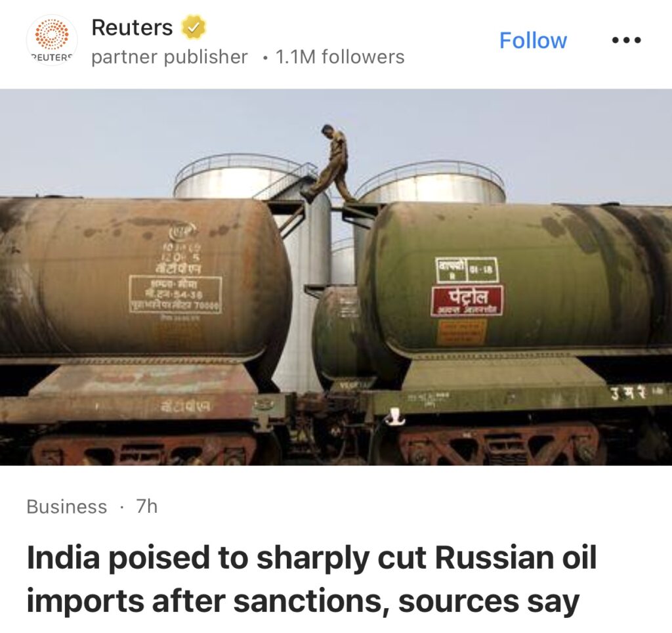The height and width of the screenshot is (633, 672).
Task: Open the Reuters publisher name link
Action: 132,28
